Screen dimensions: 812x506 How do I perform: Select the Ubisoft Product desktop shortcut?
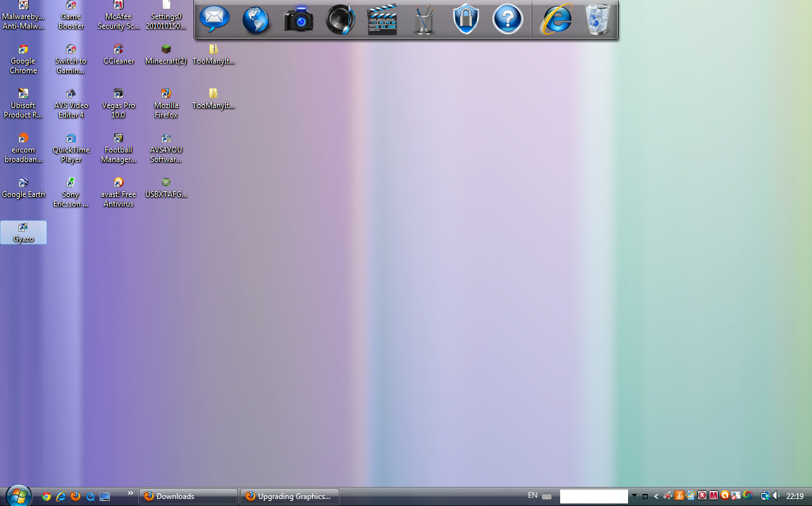click(23, 104)
